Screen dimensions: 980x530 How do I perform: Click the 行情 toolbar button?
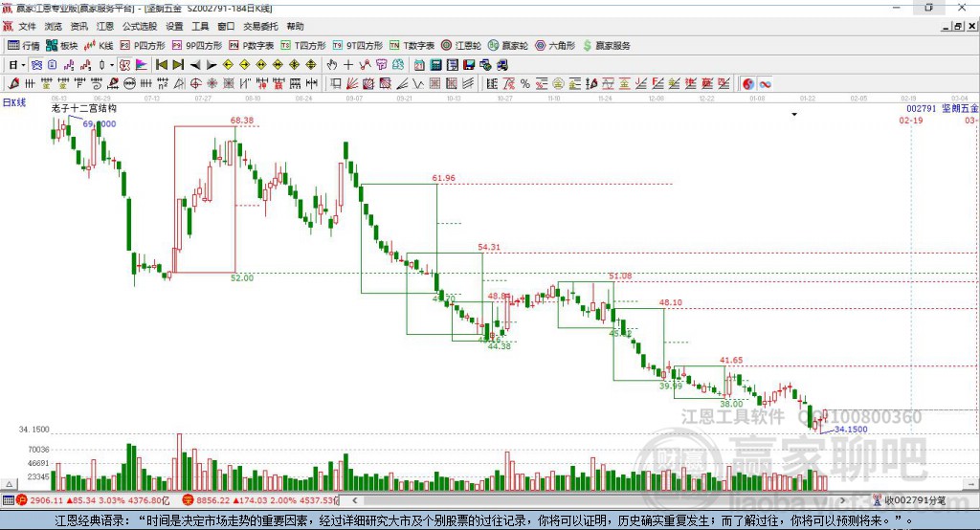(x=24, y=46)
